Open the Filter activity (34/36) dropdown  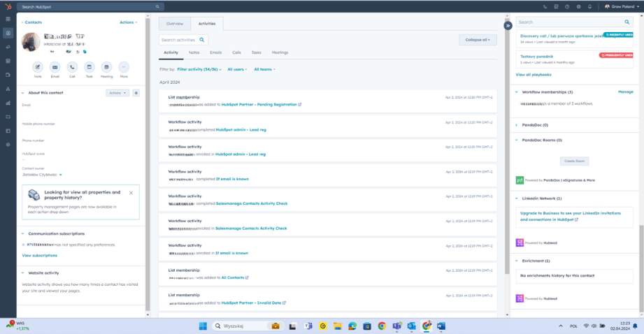pos(199,69)
